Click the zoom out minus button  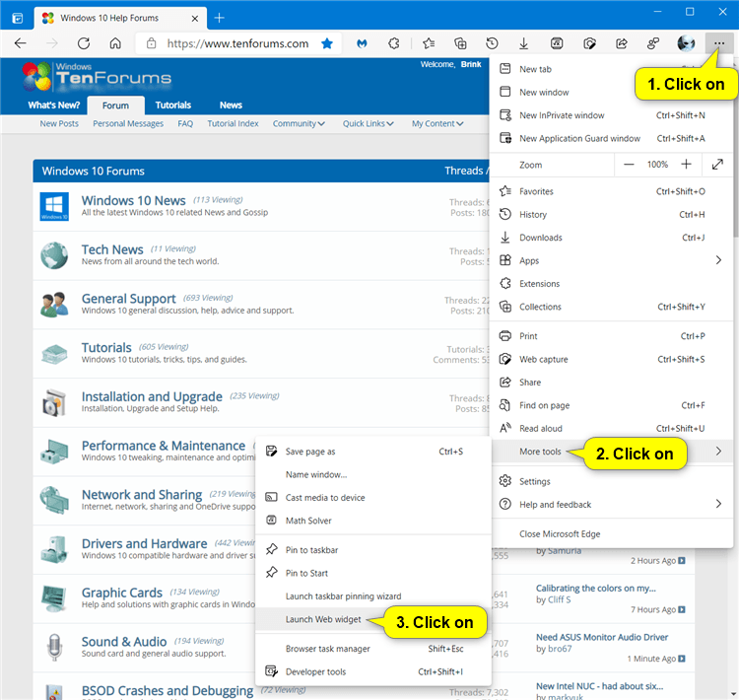pyautogui.click(x=629, y=165)
